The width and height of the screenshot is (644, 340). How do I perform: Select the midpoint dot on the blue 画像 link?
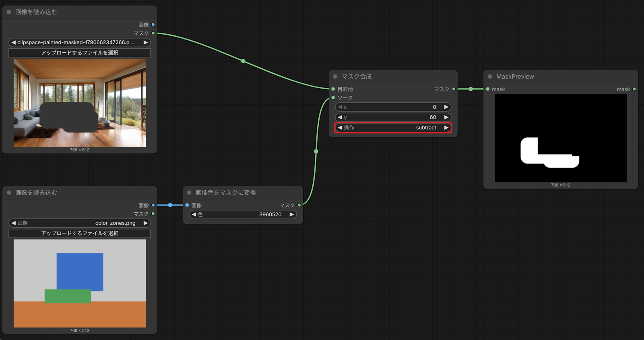pos(170,205)
